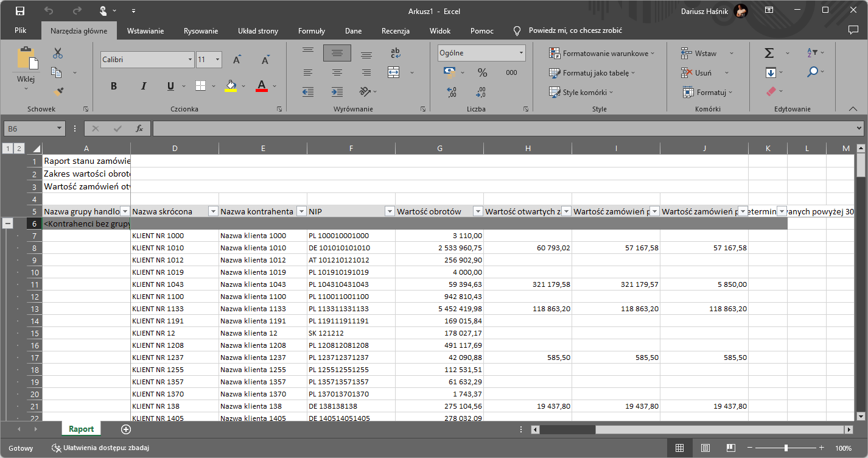Click the Save icon in title bar
868x458 pixels.
click(x=20, y=11)
